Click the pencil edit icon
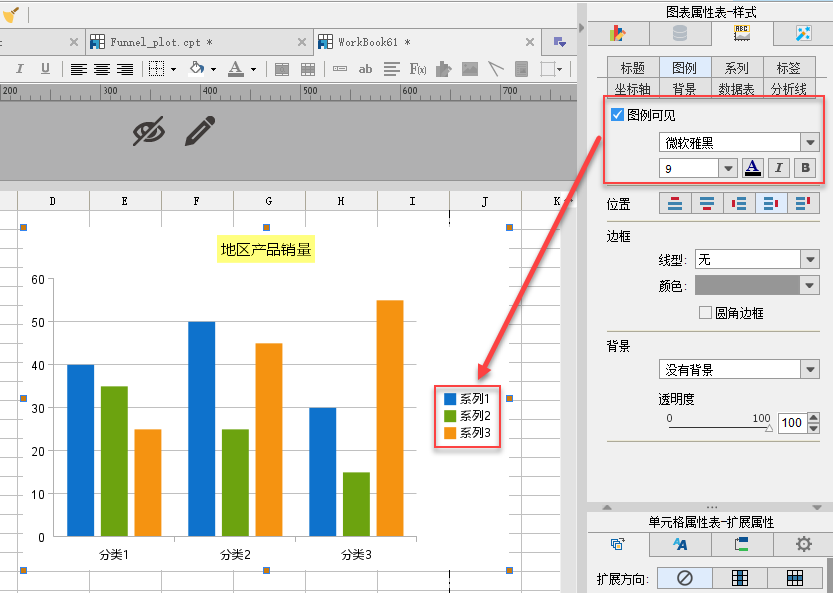 point(200,131)
